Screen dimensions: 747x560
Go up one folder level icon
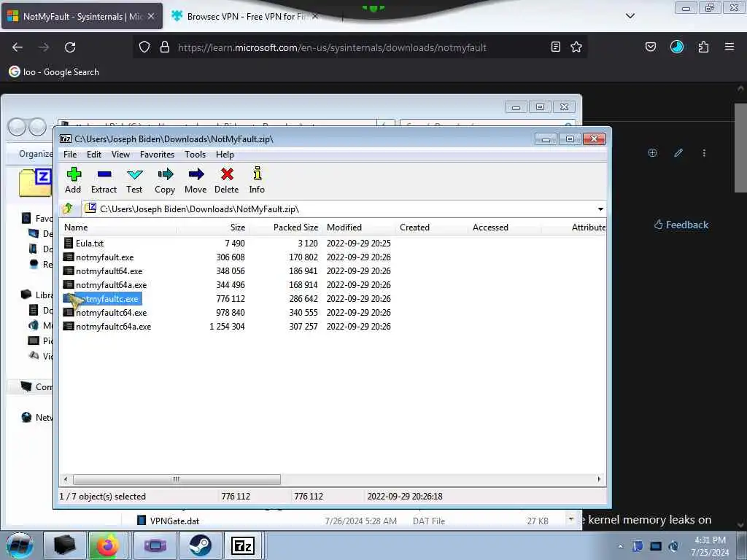pyautogui.click(x=68, y=209)
